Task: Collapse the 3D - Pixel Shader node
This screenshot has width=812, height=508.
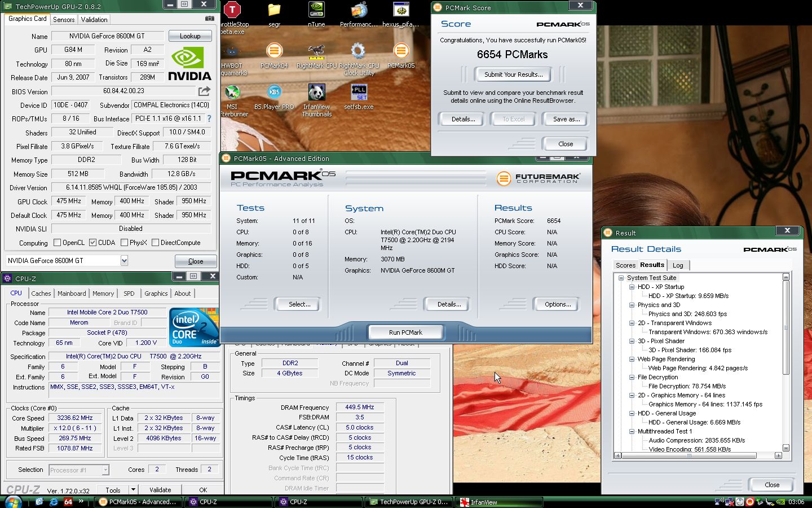Action: (632, 341)
